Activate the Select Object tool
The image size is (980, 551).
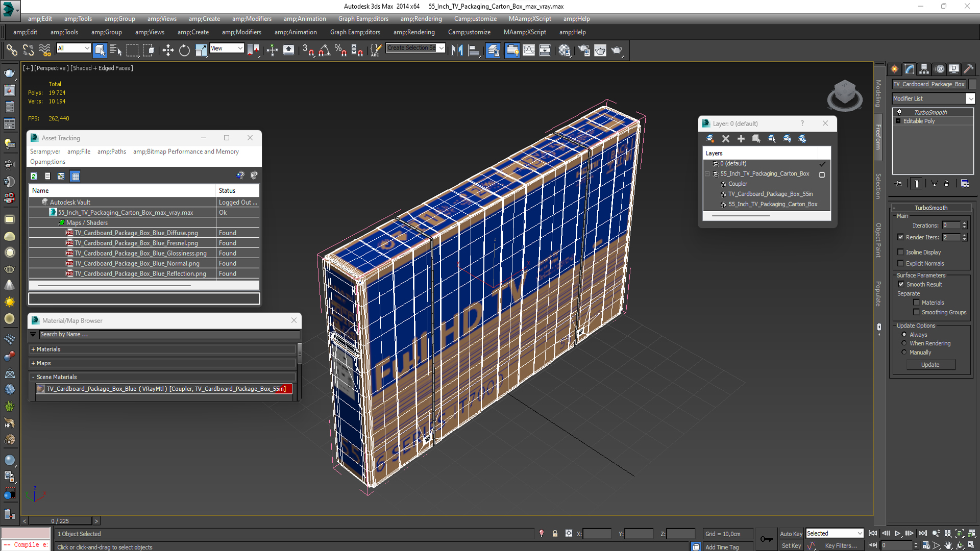100,49
